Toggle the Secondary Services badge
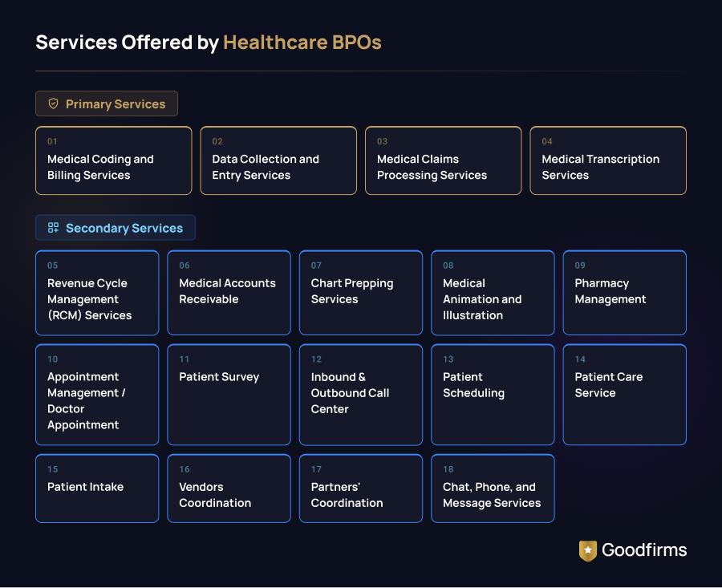 pyautogui.click(x=115, y=228)
